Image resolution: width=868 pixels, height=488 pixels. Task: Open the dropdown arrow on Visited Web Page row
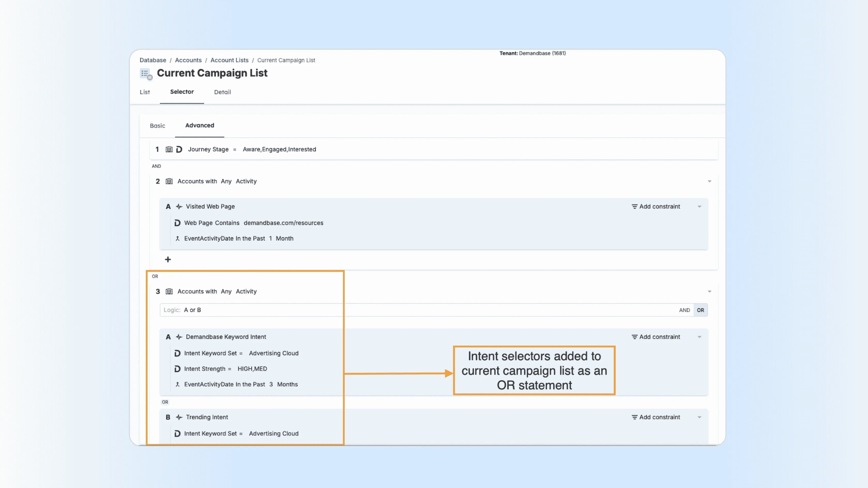(x=699, y=207)
